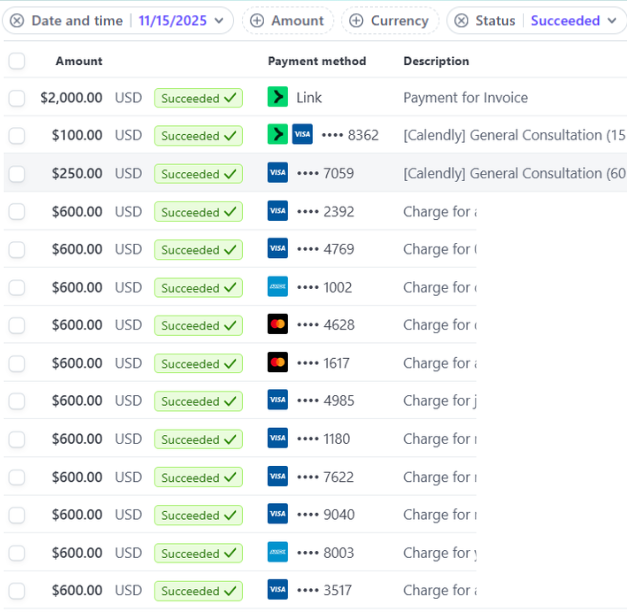Click card number ending 7059
This screenshot has height=612, width=627.
[325, 173]
